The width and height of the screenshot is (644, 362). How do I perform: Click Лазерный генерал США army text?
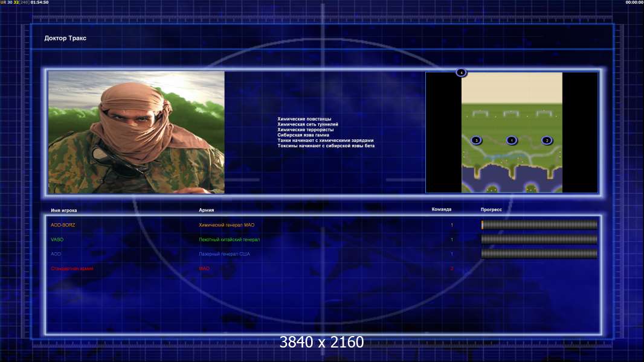[224, 254]
